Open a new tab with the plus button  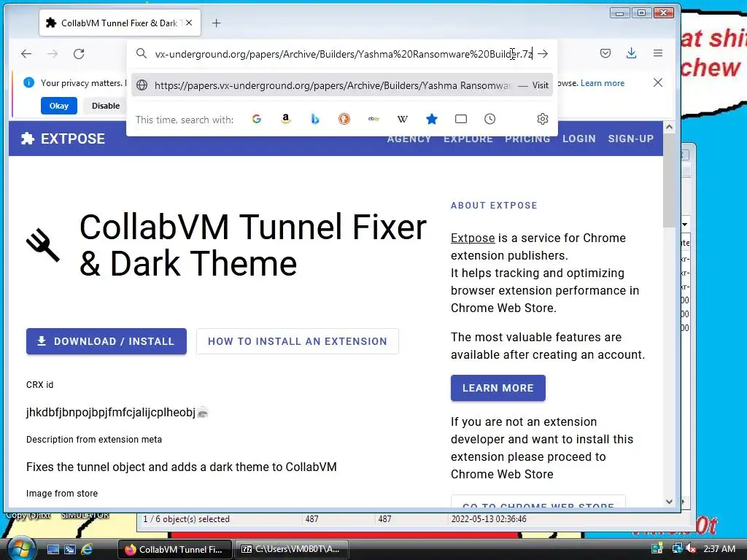point(216,23)
